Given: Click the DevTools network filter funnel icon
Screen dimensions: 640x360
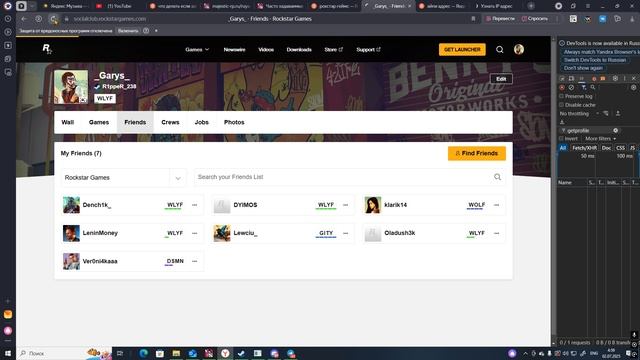Looking at the screenshot, I should 583,87.
